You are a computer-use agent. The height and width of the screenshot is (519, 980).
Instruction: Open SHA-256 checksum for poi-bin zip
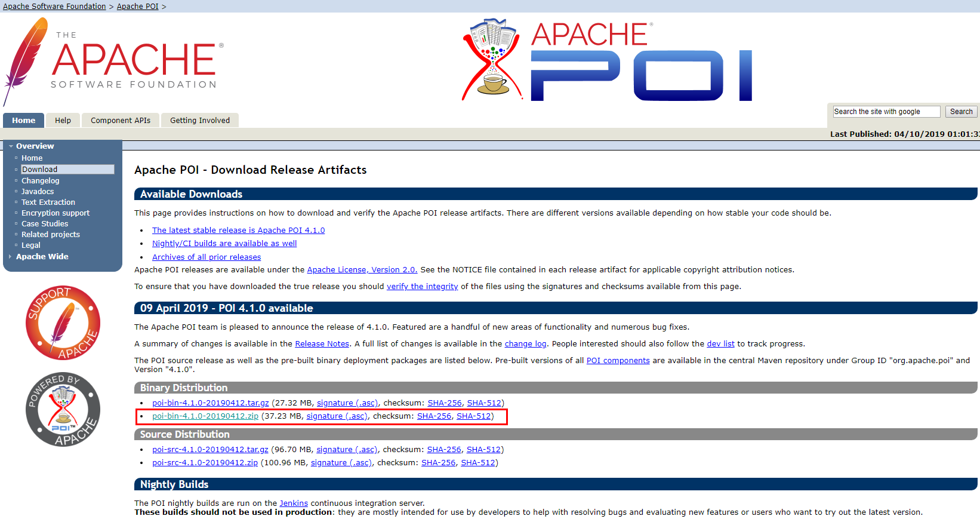pos(434,416)
